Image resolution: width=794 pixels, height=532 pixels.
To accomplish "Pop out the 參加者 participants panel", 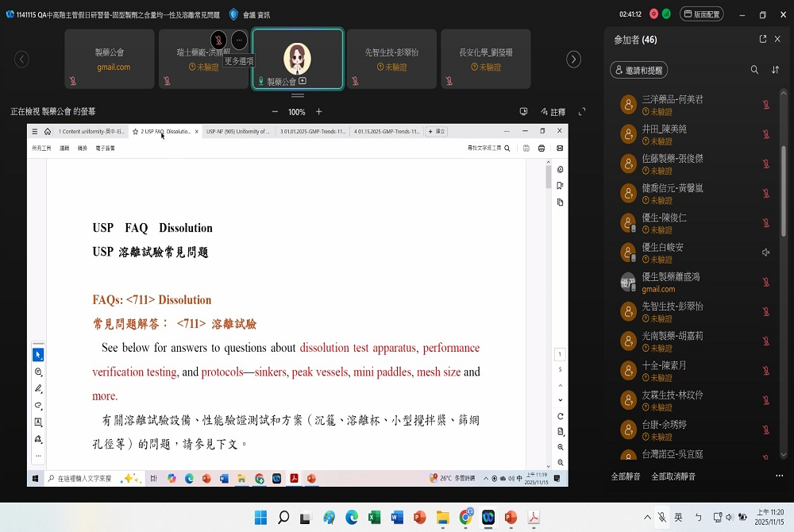I will coord(763,39).
